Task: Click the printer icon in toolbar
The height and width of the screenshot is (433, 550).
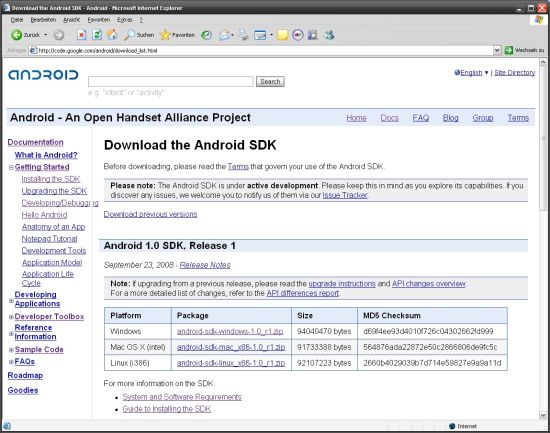Action: click(x=243, y=35)
